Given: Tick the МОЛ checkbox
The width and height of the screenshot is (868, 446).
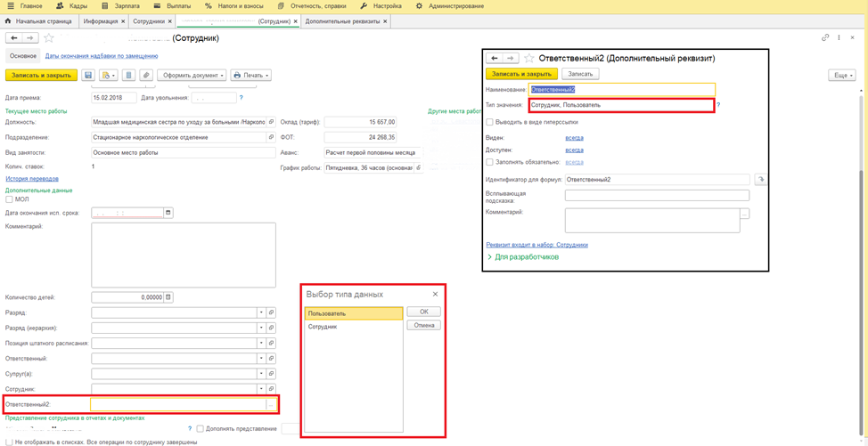Looking at the screenshot, I should point(9,199).
